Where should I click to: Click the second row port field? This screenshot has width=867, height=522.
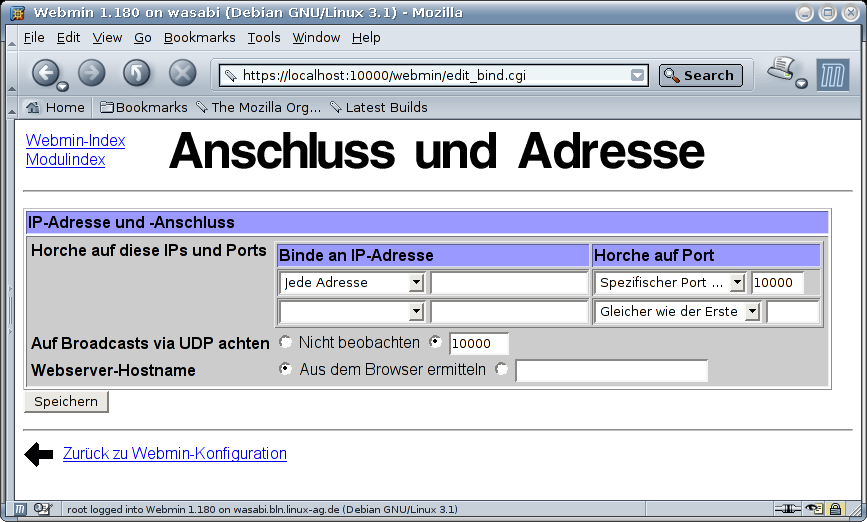coord(792,312)
